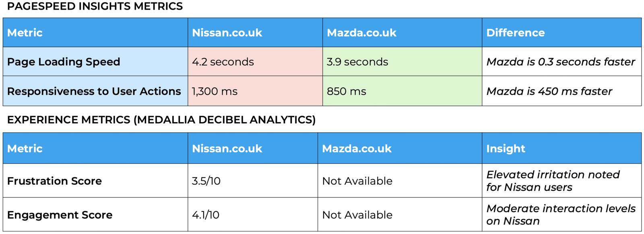Click the Frustration Score row label
644x234 pixels.
click(x=54, y=181)
